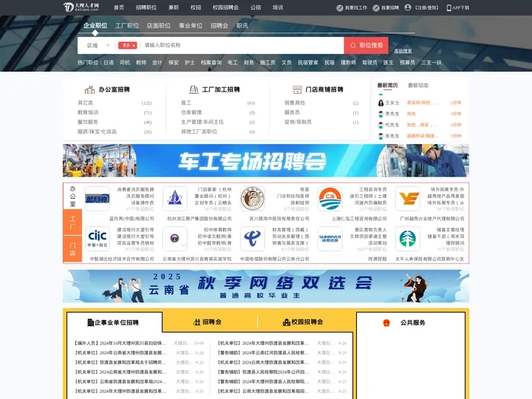This screenshot has width=532, height=399.
Task: Open 教育培训 office category
Action: 88,112
